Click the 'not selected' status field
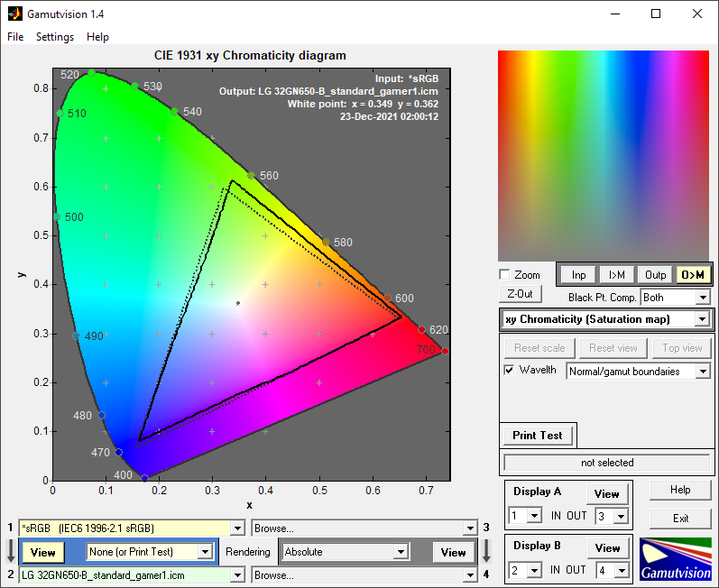Image resolution: width=719 pixels, height=588 pixels. coord(606,463)
